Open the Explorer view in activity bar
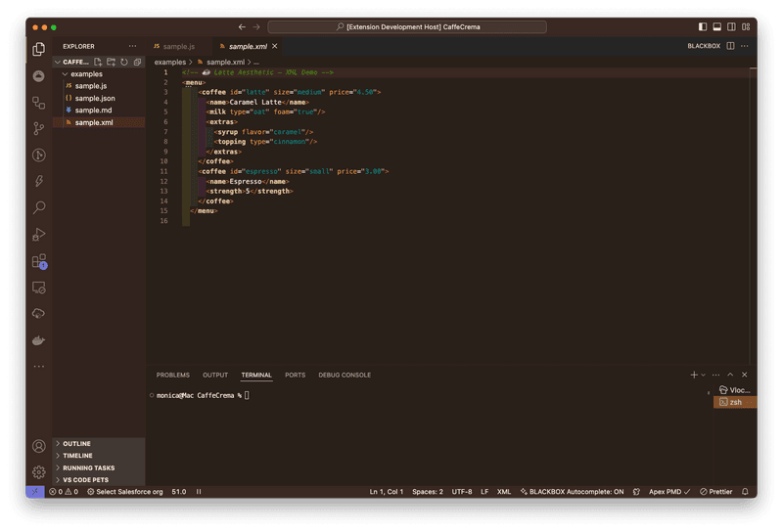The width and height of the screenshot is (783, 532). coord(38,49)
